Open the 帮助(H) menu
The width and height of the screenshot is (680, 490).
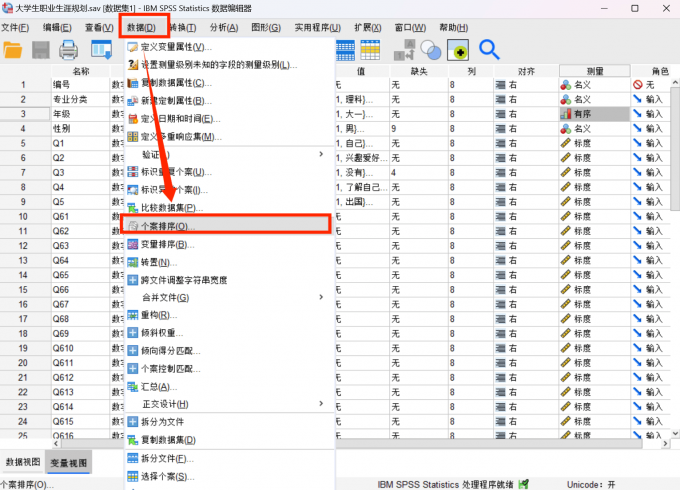click(454, 28)
